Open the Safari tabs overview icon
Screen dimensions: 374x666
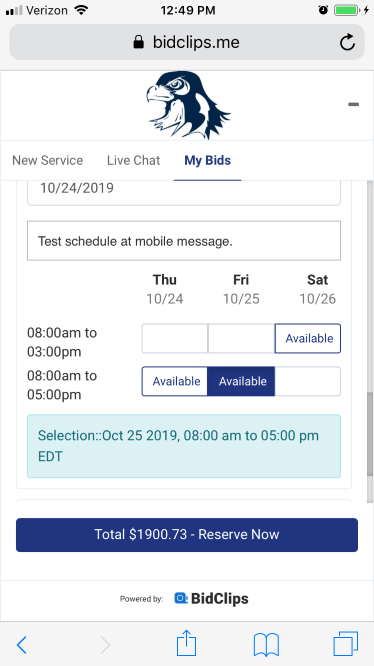tap(346, 644)
